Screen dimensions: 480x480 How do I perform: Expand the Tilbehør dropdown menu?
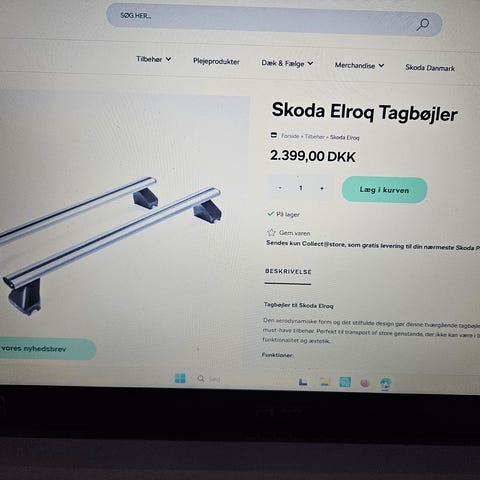coord(154,59)
